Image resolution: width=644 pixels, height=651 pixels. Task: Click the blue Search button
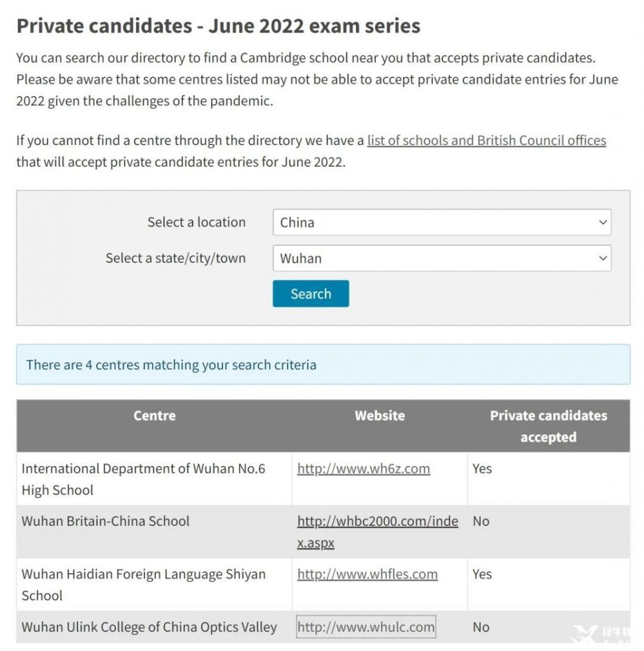pyautogui.click(x=311, y=294)
